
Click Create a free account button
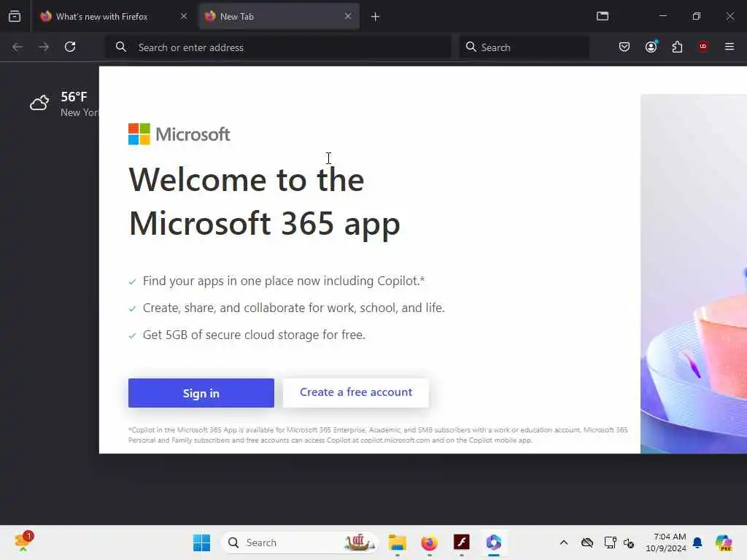coord(356,392)
